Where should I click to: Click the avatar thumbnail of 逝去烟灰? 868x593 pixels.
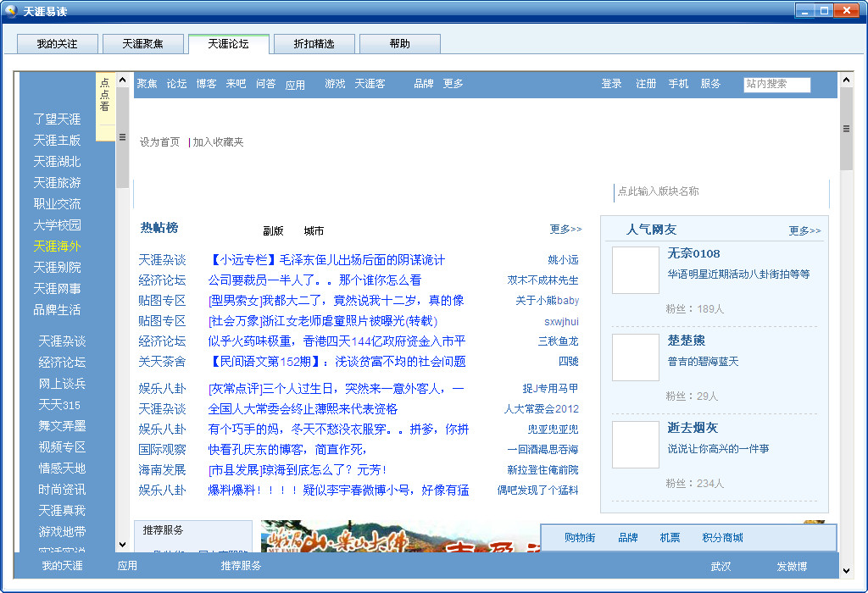[636, 445]
